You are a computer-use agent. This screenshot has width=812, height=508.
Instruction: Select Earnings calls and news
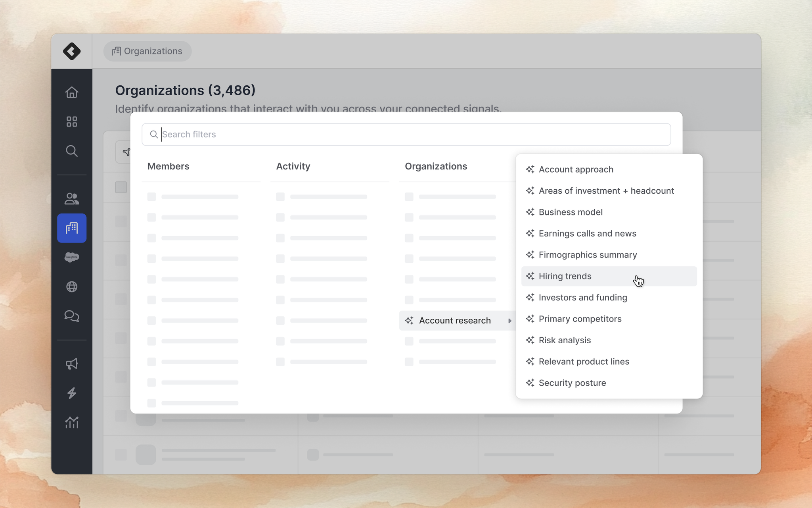(x=587, y=234)
